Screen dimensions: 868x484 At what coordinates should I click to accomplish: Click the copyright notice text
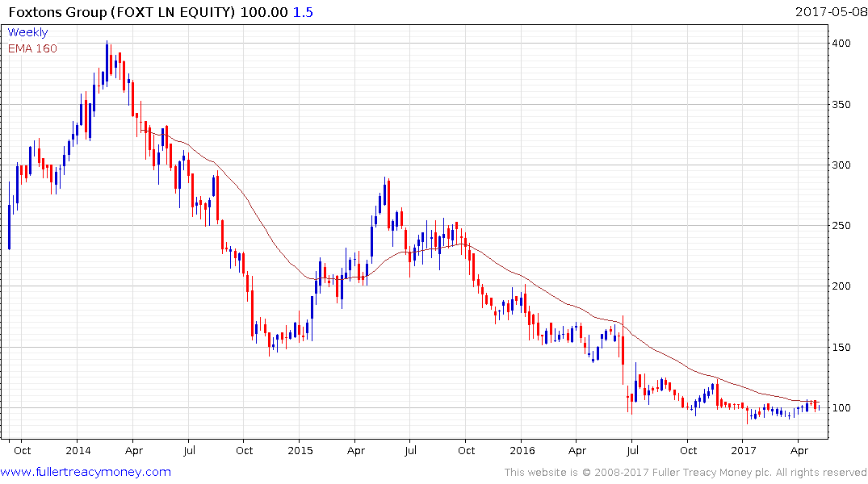(x=686, y=473)
